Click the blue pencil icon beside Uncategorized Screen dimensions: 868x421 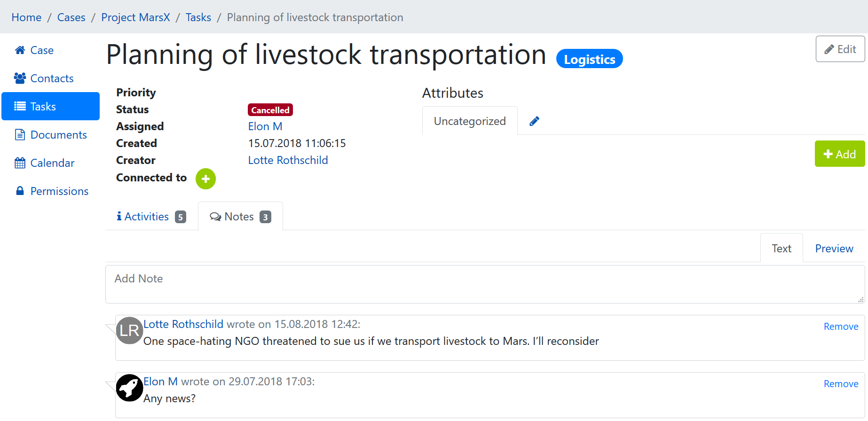coord(534,121)
